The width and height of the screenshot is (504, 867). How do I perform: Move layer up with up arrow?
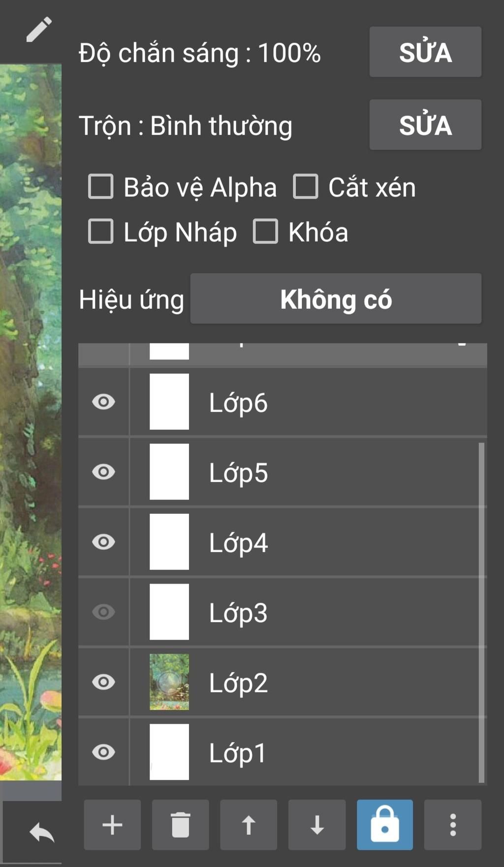(x=249, y=825)
